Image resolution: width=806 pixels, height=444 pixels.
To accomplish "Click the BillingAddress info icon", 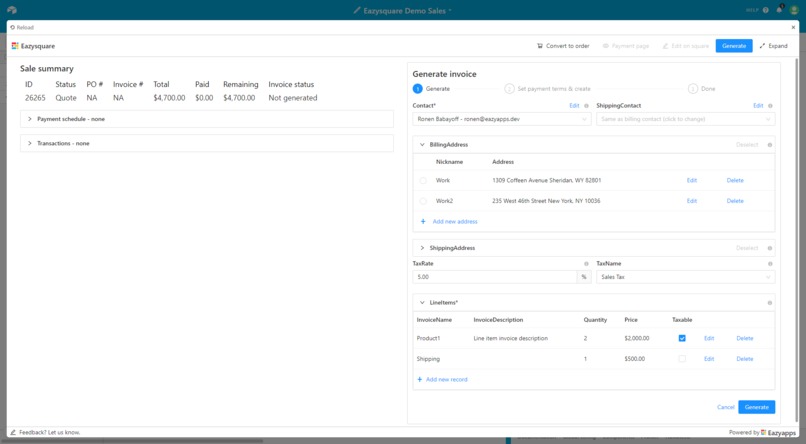I will tap(770, 145).
